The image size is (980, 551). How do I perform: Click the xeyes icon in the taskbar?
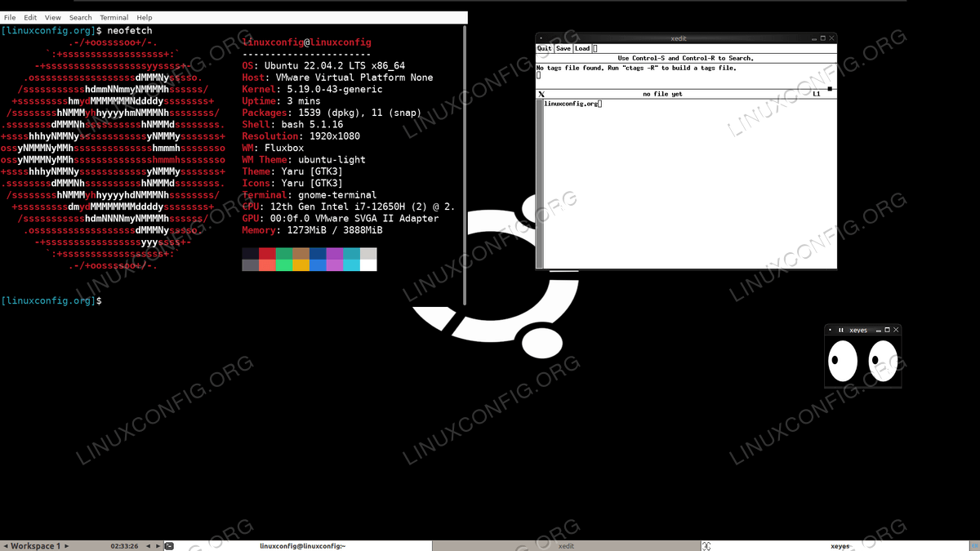coord(706,546)
